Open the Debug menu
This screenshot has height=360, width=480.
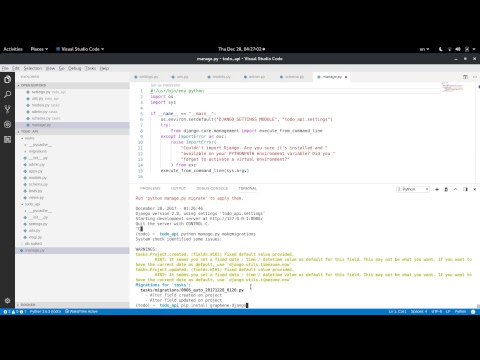click(x=75, y=68)
